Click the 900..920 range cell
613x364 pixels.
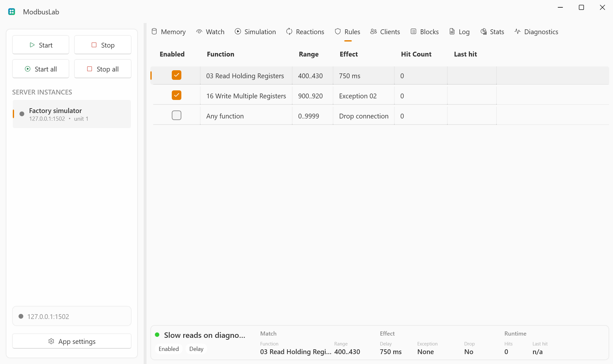pyautogui.click(x=313, y=96)
